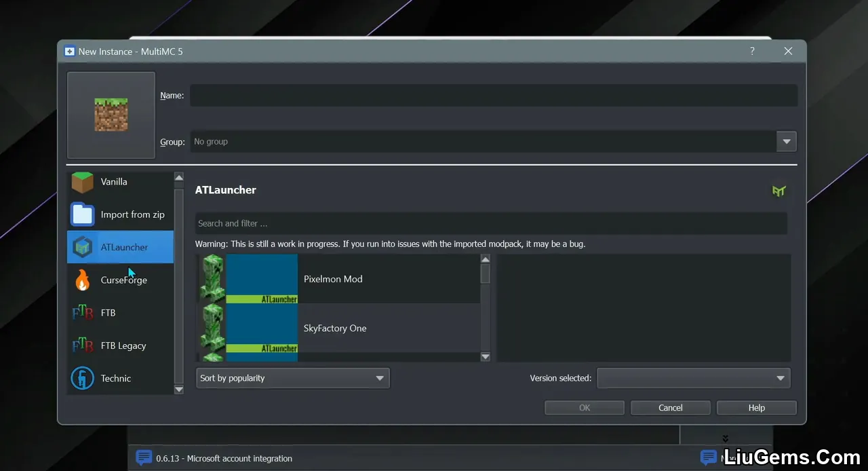
Task: Click sidebar scrollbar up arrow
Action: click(179, 177)
